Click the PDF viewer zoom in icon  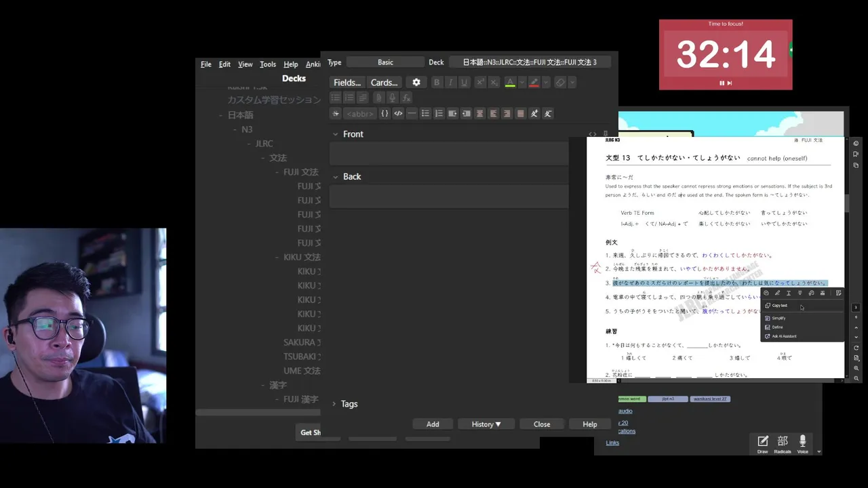pos(856,368)
